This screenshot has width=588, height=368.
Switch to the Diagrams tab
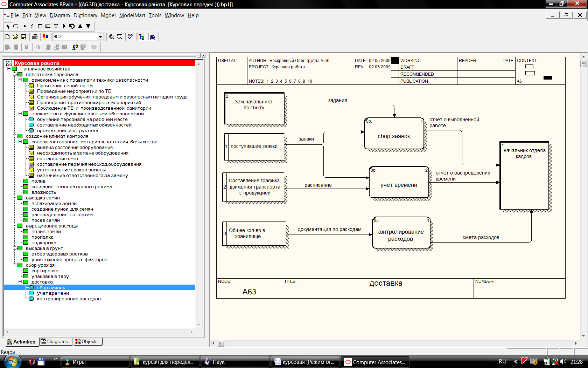coord(54,342)
